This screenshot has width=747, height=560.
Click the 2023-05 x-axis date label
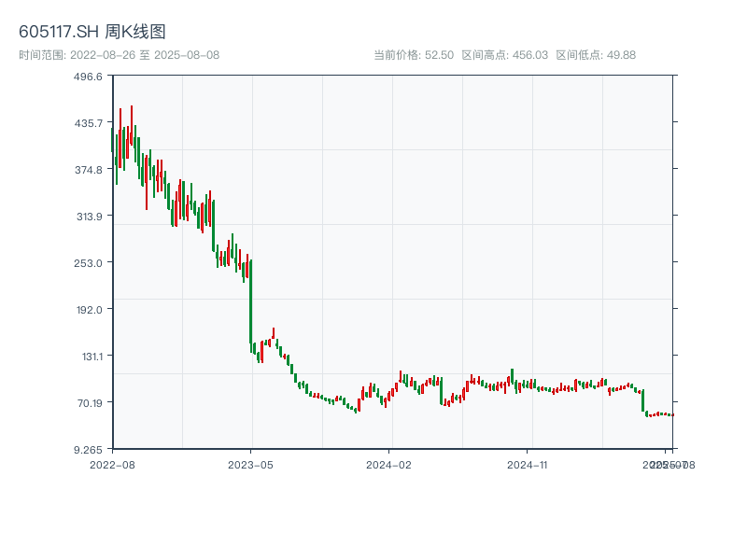tap(251, 464)
